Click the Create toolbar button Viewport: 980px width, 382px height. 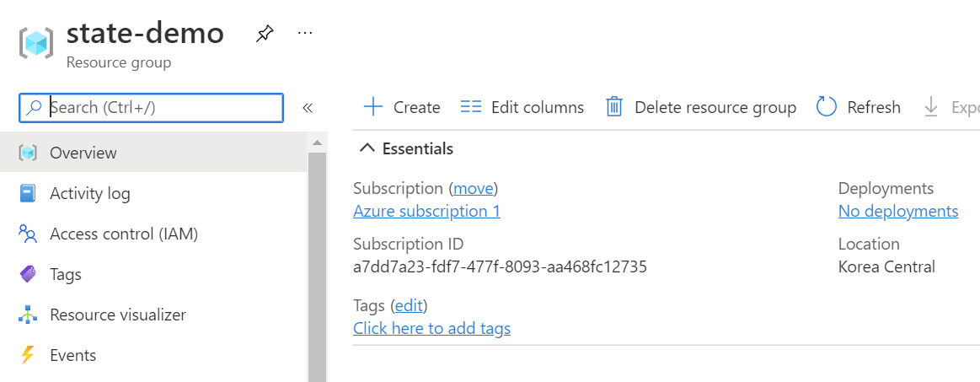[x=402, y=107]
